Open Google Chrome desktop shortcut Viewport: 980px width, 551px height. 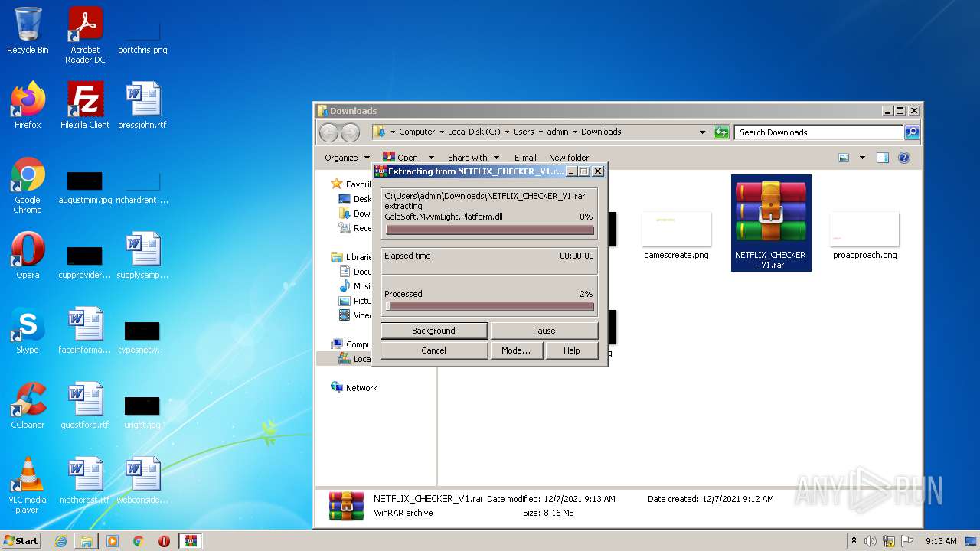click(28, 185)
